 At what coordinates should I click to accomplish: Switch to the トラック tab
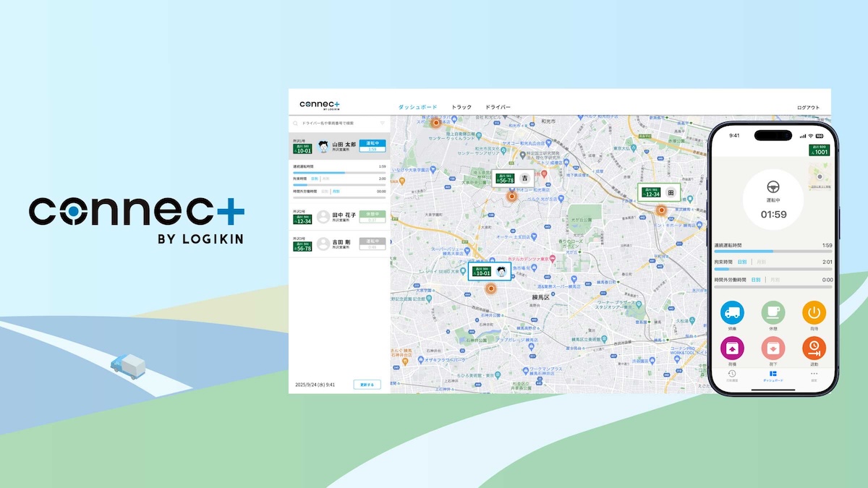tap(461, 107)
